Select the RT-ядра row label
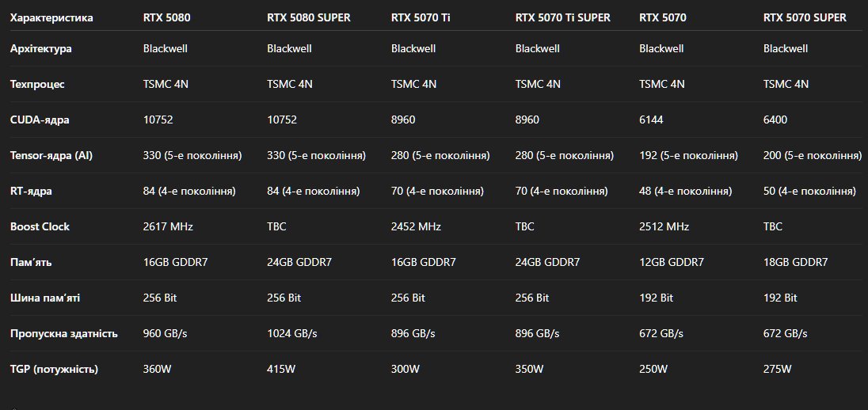The width and height of the screenshot is (868, 410). point(31,191)
